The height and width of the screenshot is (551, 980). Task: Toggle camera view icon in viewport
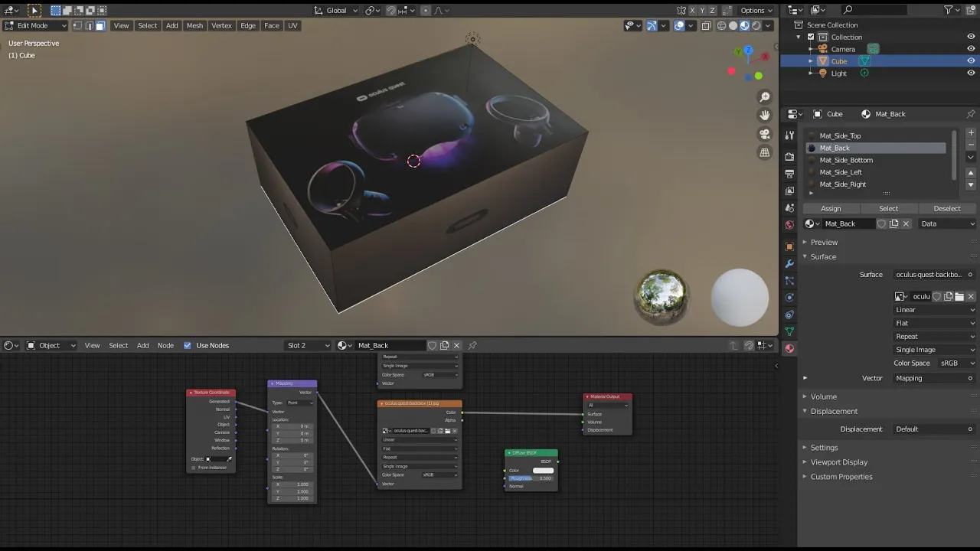(764, 134)
